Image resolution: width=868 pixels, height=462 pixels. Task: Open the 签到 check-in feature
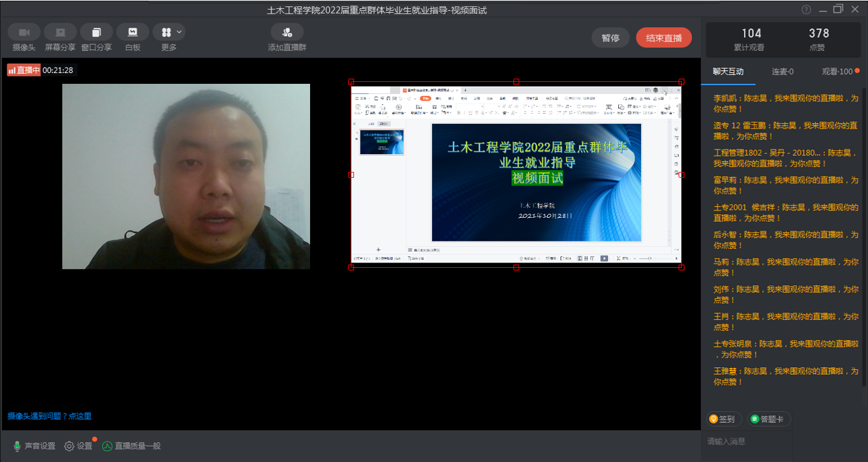coord(722,419)
